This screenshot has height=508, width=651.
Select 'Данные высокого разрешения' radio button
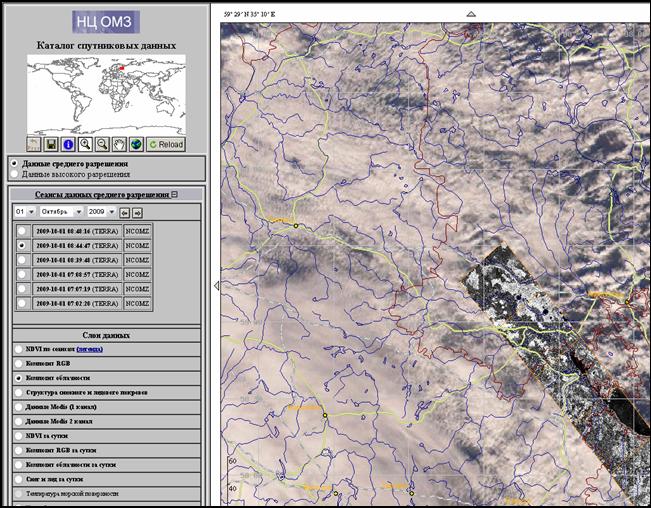pos(13,174)
